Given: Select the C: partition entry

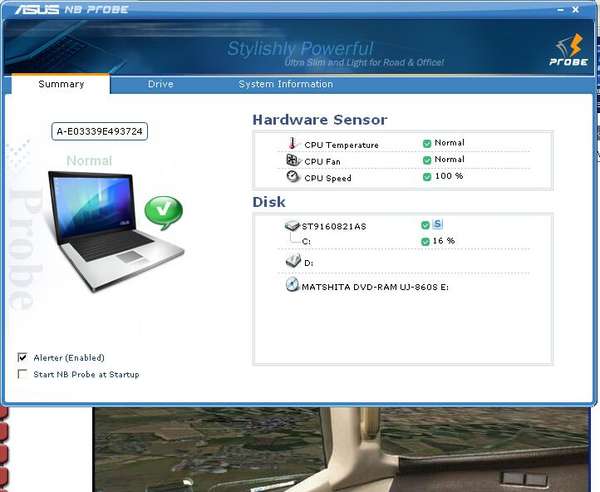Looking at the screenshot, I should [306, 242].
